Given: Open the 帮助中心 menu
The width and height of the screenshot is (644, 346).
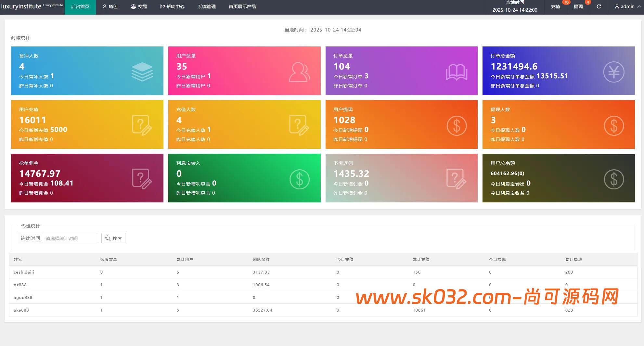Looking at the screenshot, I should coord(172,6).
